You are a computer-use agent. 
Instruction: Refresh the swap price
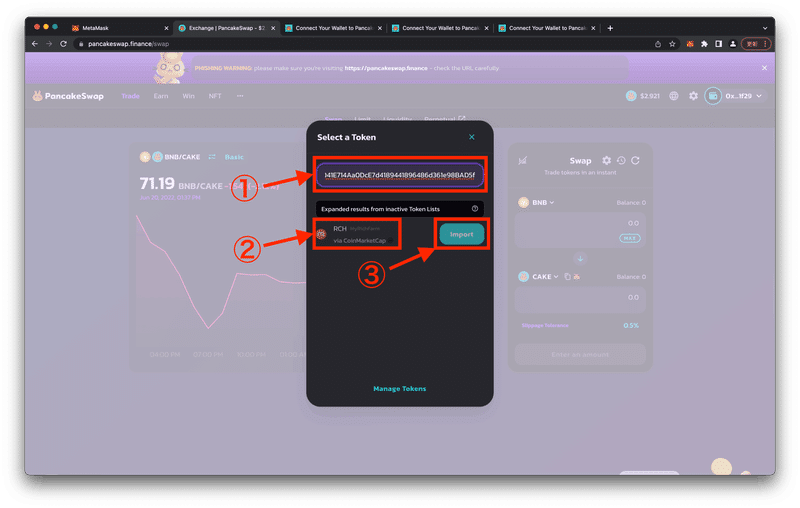635,161
